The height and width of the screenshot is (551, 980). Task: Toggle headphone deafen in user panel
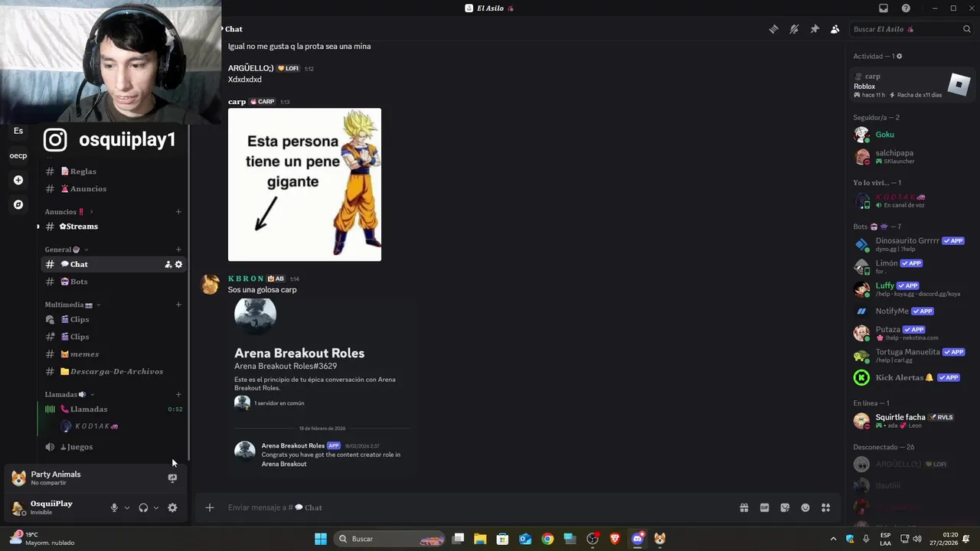pyautogui.click(x=143, y=507)
